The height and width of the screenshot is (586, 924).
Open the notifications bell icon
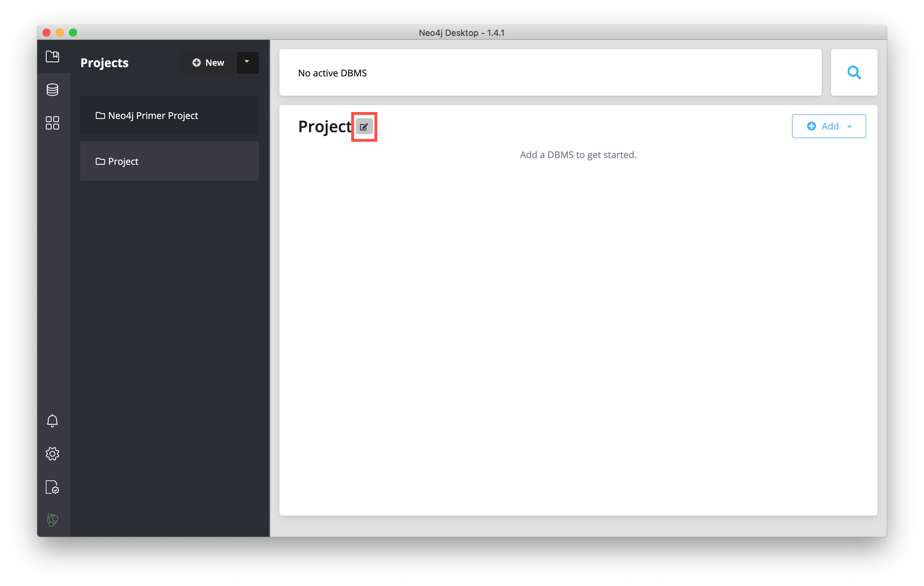pos(52,420)
